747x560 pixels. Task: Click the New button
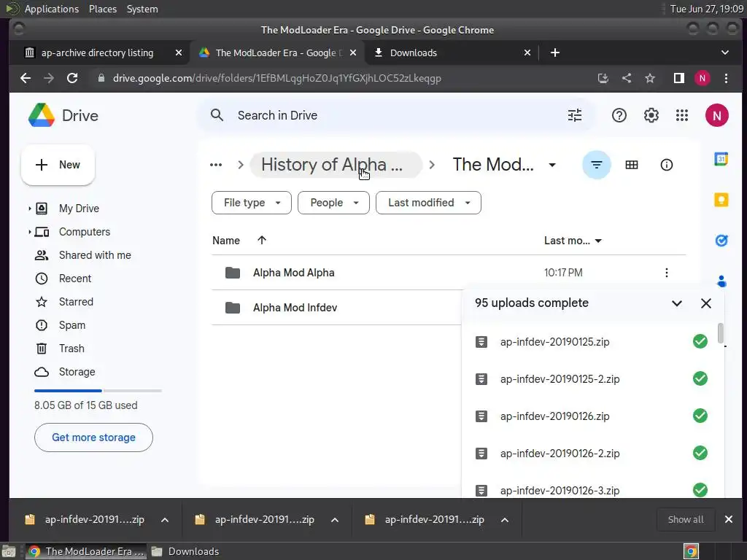click(58, 165)
